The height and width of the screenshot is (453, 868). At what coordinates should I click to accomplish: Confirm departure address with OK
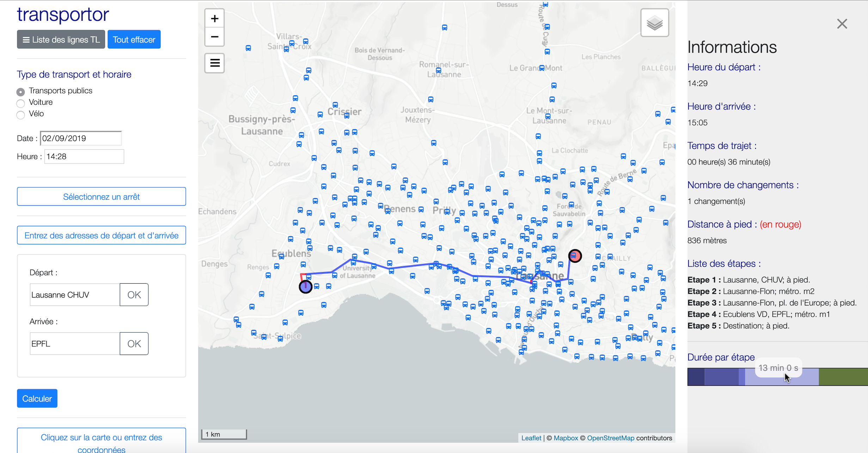click(134, 295)
